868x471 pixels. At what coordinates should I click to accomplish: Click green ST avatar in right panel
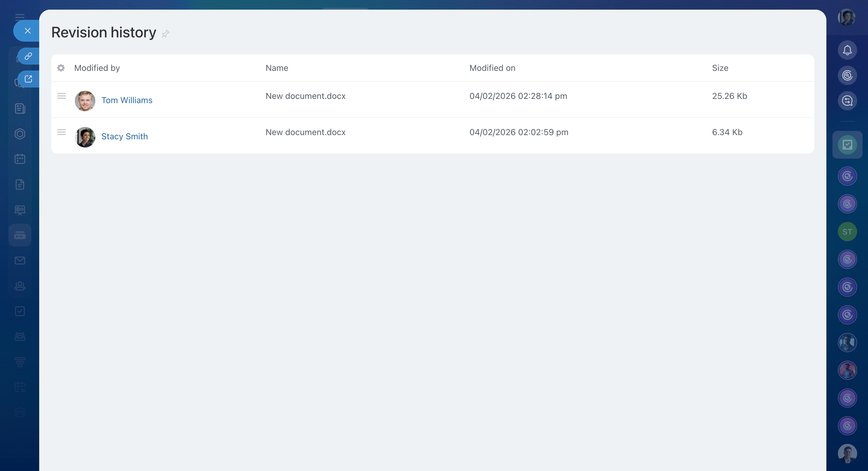[847, 232]
